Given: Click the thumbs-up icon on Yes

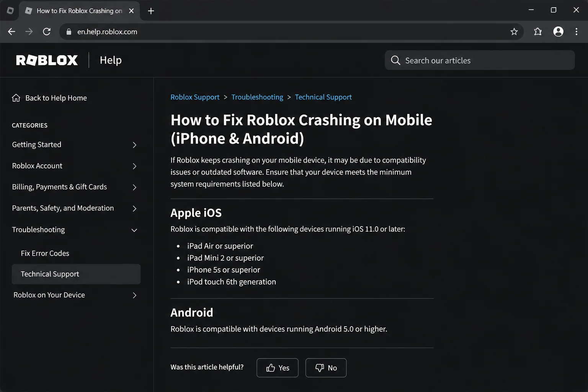Looking at the screenshot, I should (271, 368).
